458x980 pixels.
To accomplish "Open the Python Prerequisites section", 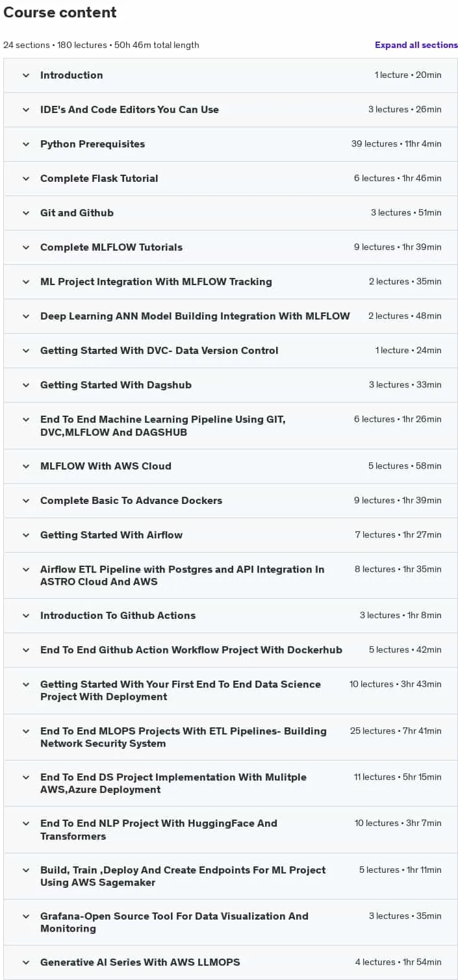I will pos(231,144).
